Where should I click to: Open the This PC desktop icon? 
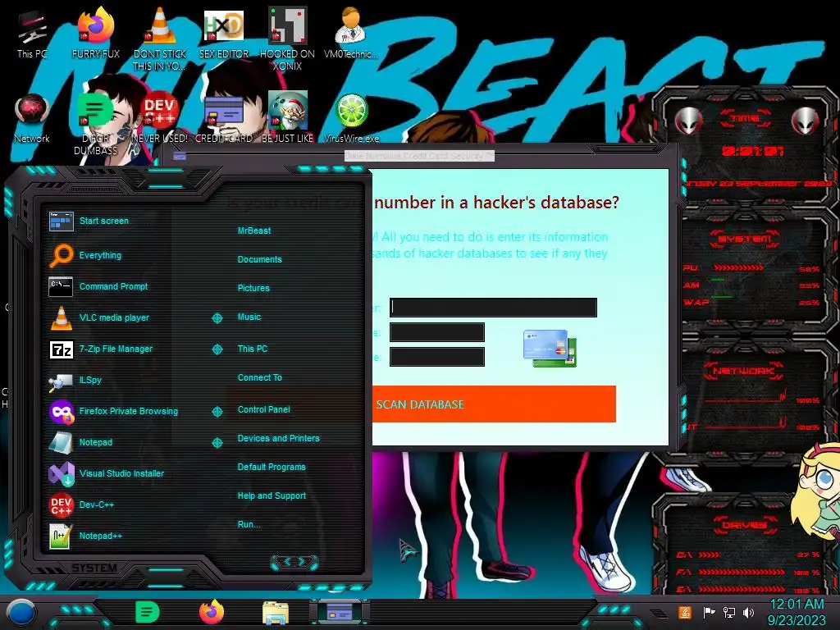32,34
